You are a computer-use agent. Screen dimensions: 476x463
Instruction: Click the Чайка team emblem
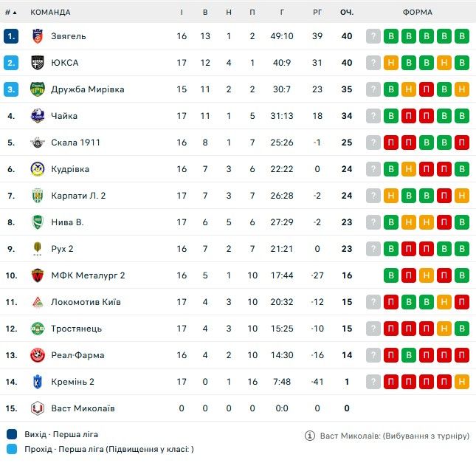click(x=38, y=116)
